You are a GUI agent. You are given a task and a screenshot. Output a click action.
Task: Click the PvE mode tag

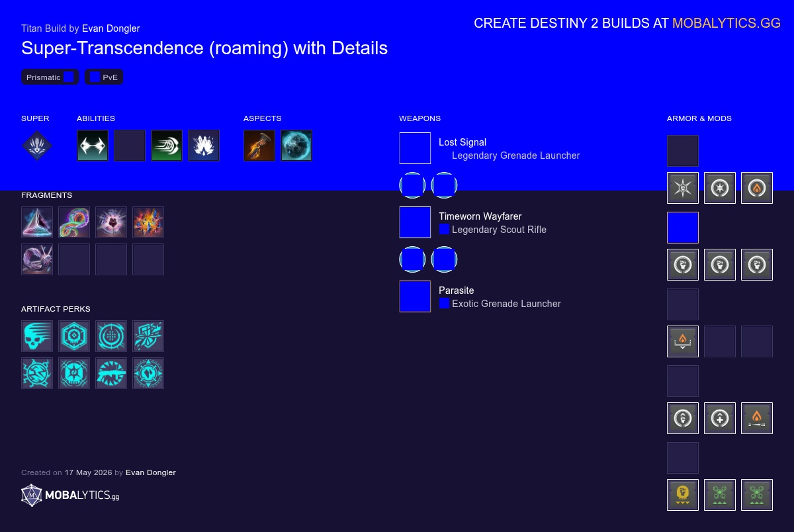click(104, 77)
